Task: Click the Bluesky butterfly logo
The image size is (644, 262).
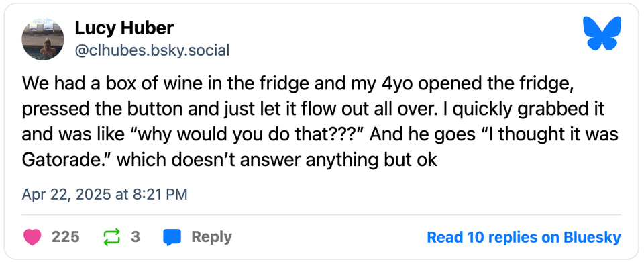Action: pos(602,34)
